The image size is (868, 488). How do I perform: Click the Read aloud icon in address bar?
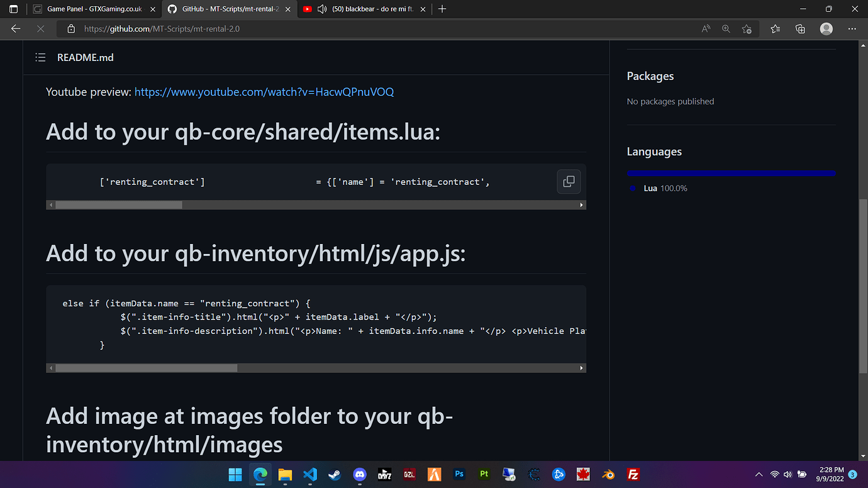point(706,29)
